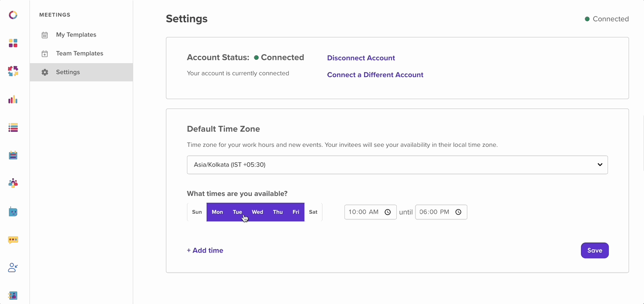Click the Settings page heading

click(x=186, y=19)
